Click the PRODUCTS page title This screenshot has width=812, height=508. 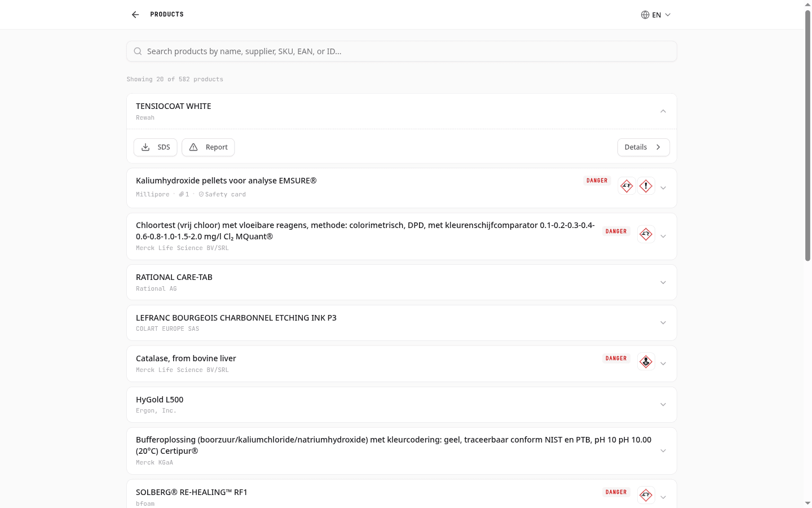pyautogui.click(x=167, y=15)
